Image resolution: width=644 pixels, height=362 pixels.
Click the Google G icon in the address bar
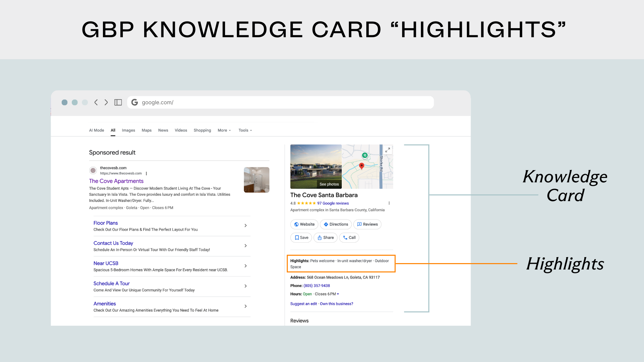click(x=135, y=102)
